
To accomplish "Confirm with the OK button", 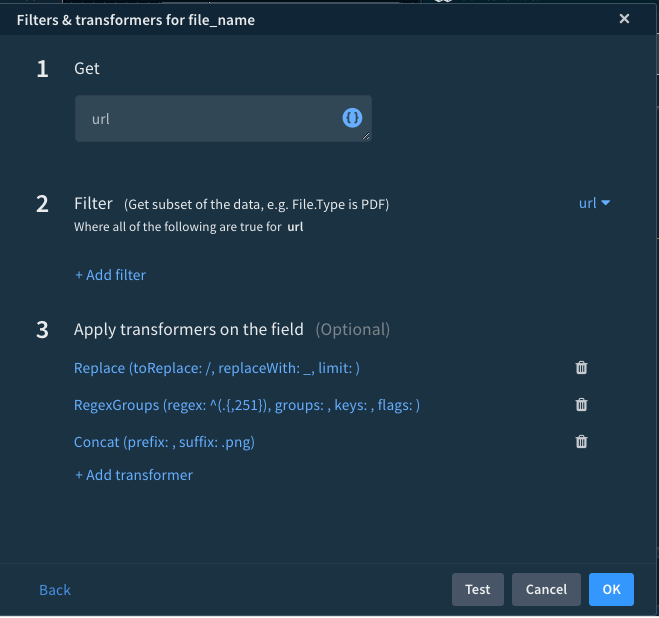I will [x=611, y=589].
